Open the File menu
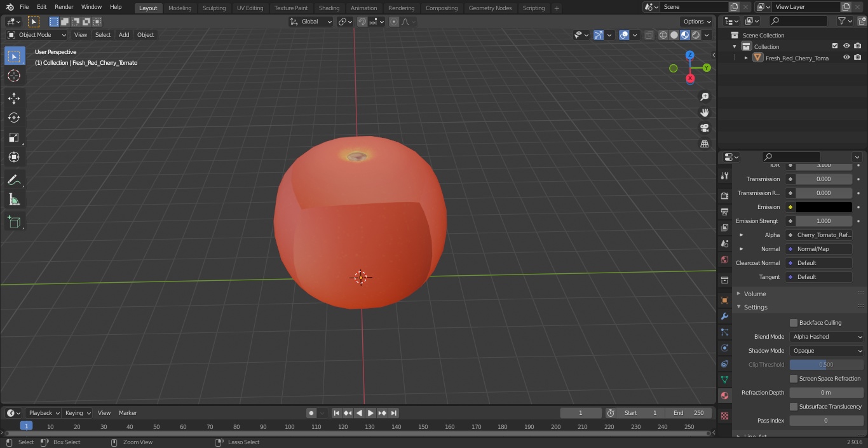 (x=24, y=7)
